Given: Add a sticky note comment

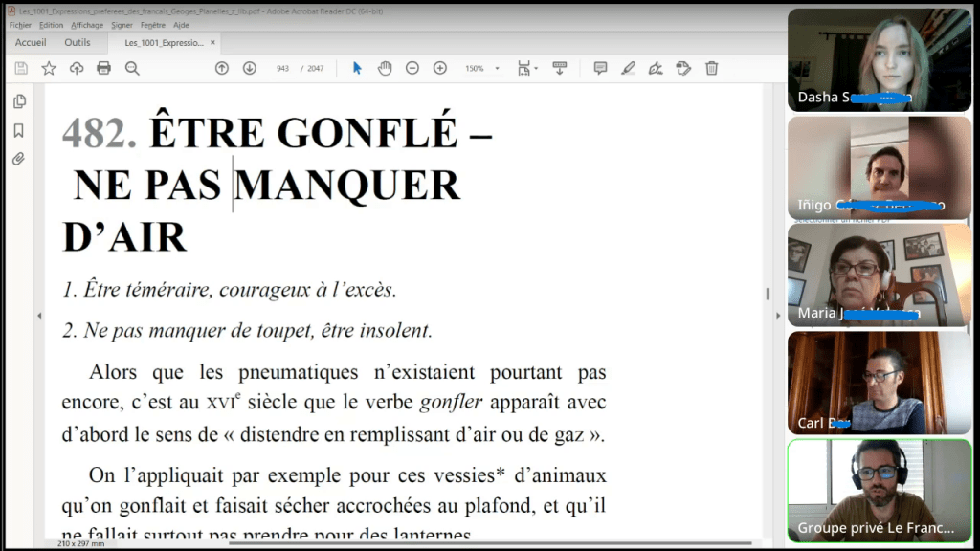Looking at the screenshot, I should pos(600,68).
